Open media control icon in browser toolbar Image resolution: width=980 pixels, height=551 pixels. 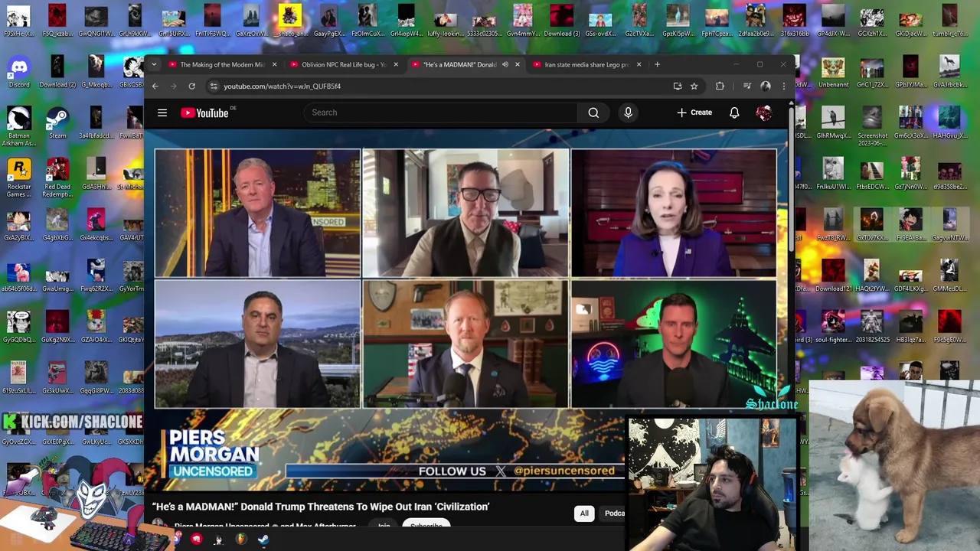pos(746,86)
